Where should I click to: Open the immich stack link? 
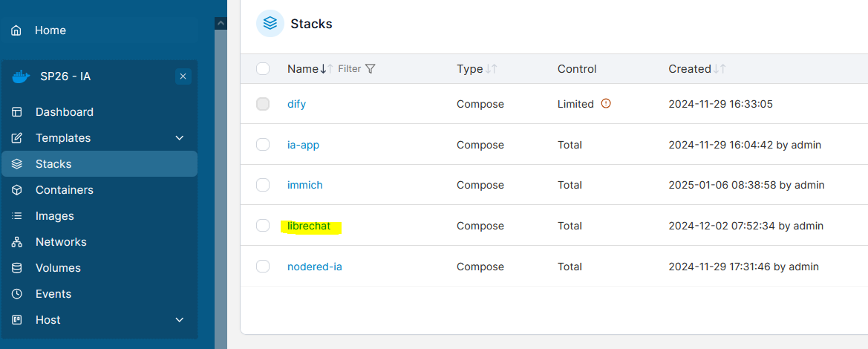coord(305,185)
